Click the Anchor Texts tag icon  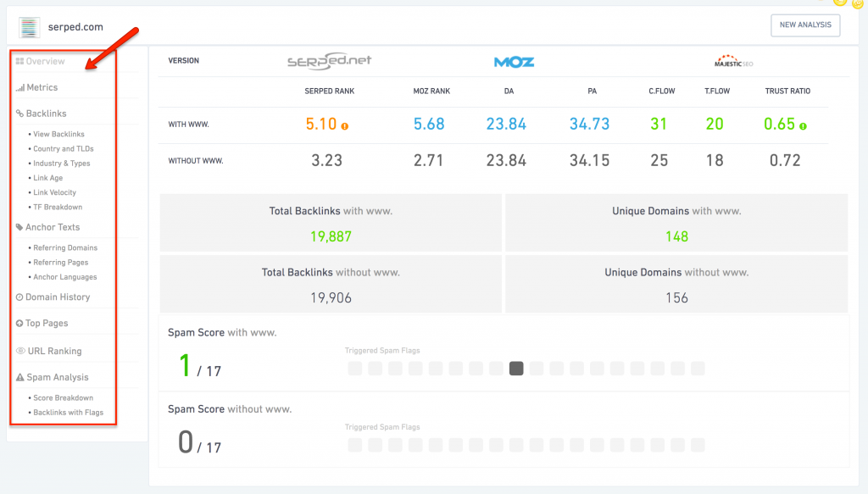[19, 227]
